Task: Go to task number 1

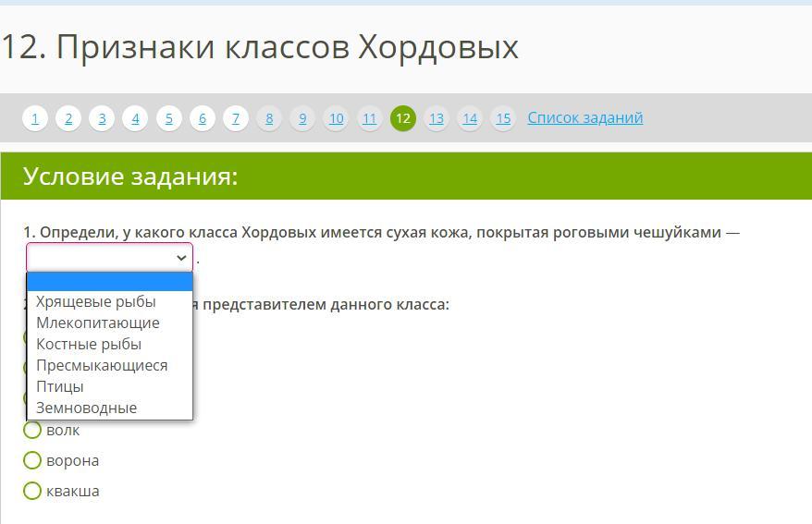Action: (35, 118)
